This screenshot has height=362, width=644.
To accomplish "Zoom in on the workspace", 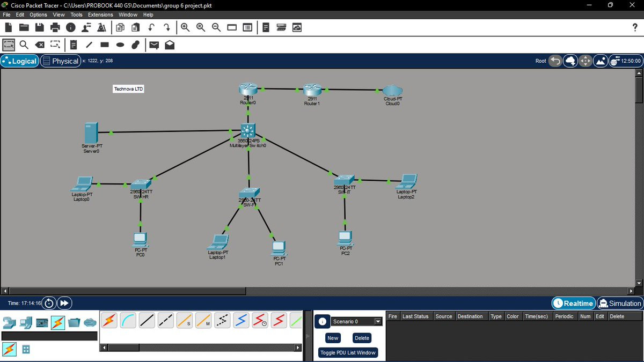I will click(185, 27).
